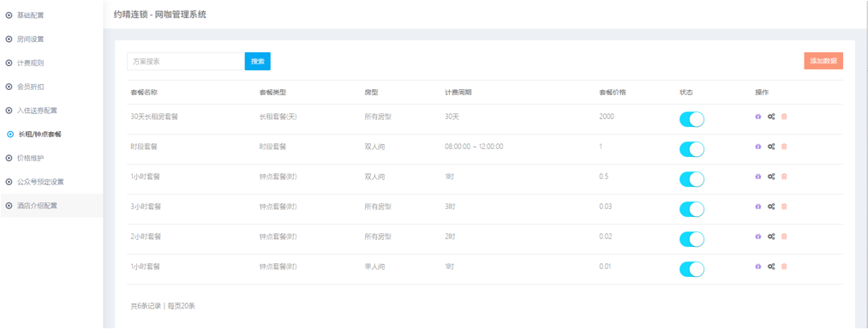This screenshot has width=868, height=330.
Task: Click the orange 添加数据 button
Action: pyautogui.click(x=823, y=61)
